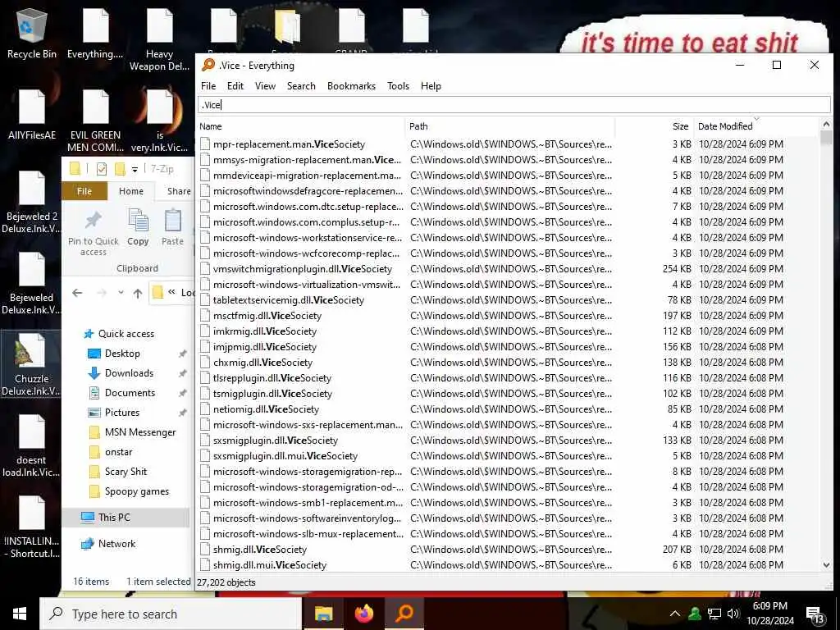Switch to Explorer's Home ribbon tab
Viewport: 840px width, 630px height.
point(130,191)
